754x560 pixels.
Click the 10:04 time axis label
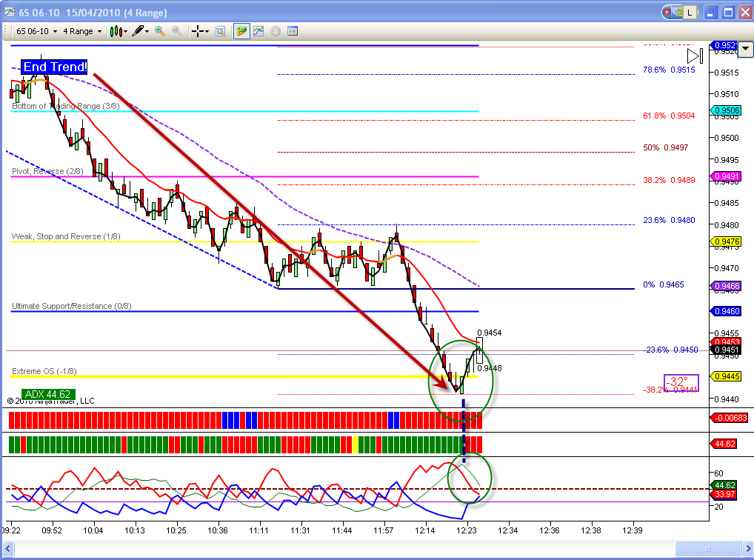click(x=93, y=530)
